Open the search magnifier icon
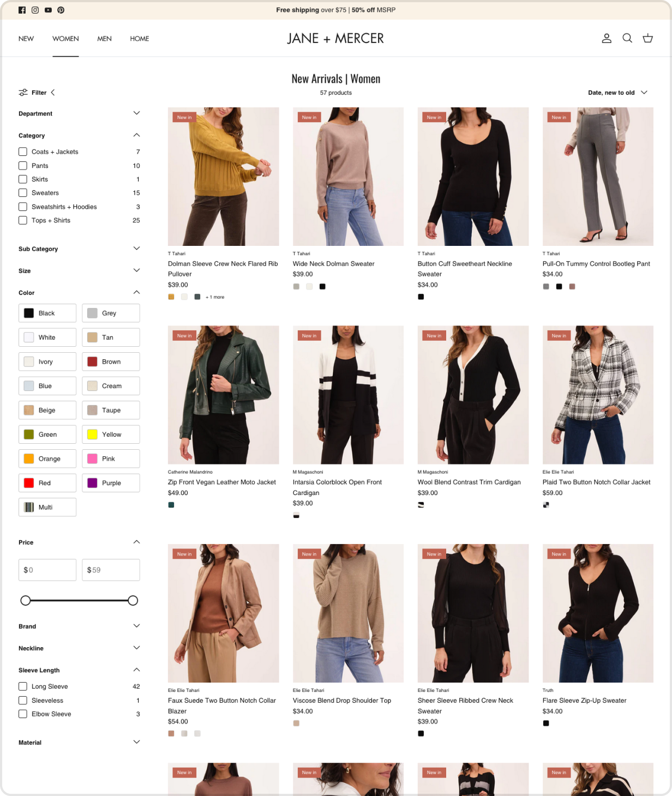This screenshot has height=796, width=672. click(627, 38)
